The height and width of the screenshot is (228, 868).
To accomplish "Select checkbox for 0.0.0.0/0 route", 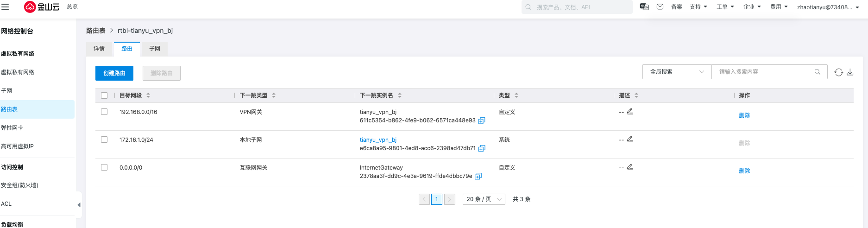I will 104,168.
